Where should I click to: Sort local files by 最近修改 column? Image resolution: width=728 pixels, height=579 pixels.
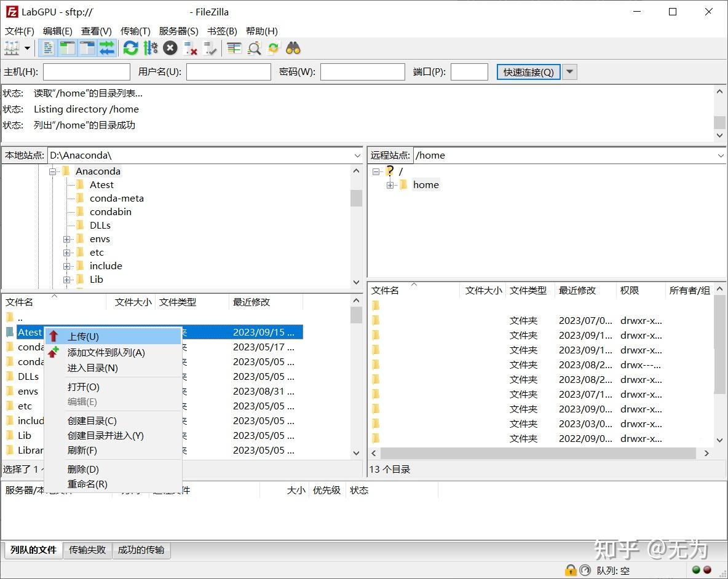pos(266,302)
